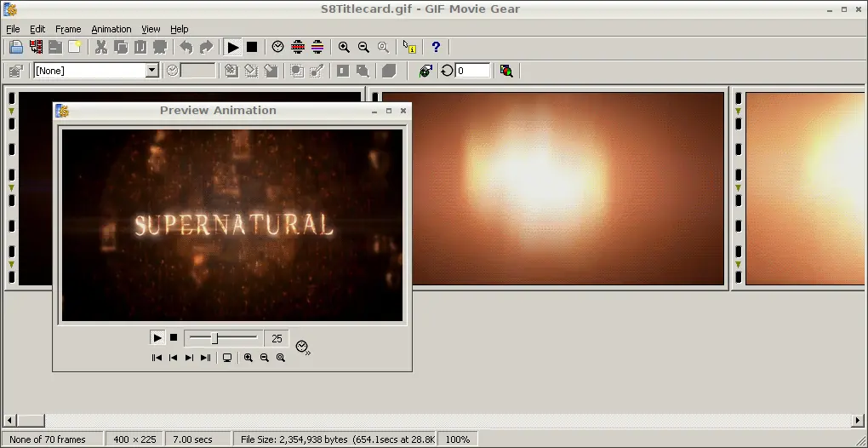Step to previous frame in preview
The image size is (868, 448).
coord(173,358)
